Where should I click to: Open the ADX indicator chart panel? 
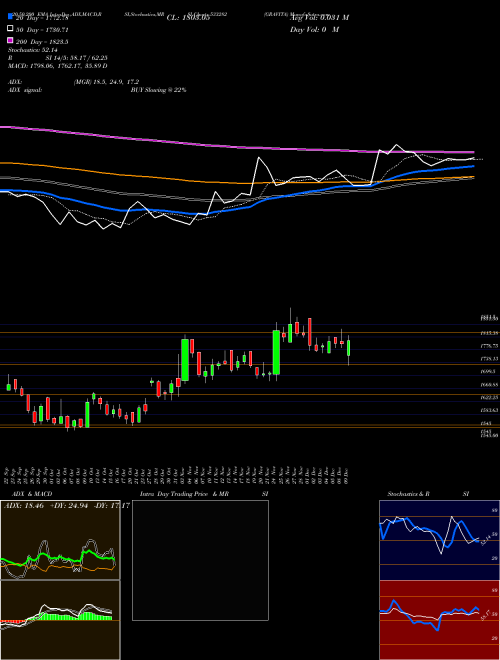pyautogui.click(x=60, y=540)
